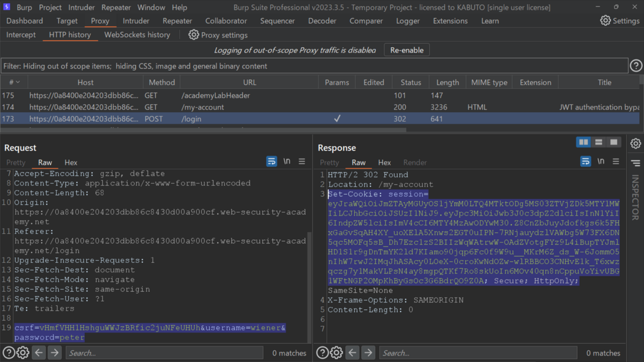Open Response search settings gear
Viewport: 644px width, 362px height.
(336, 352)
